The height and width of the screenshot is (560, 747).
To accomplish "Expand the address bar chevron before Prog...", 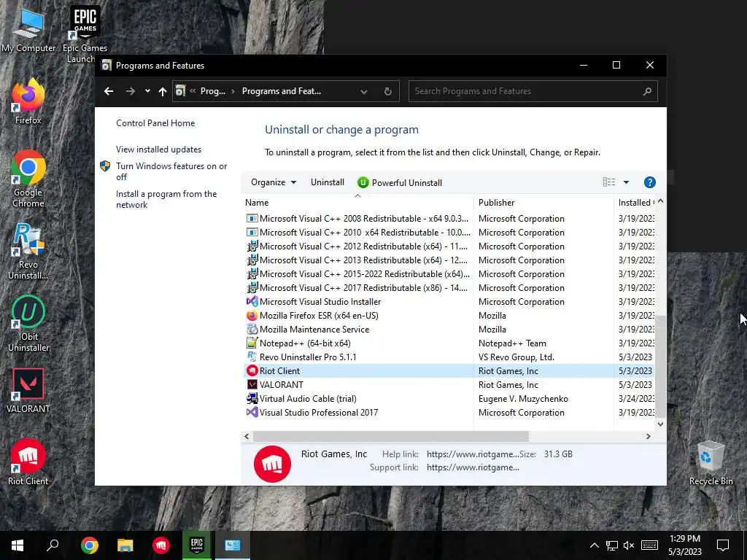I will tap(193, 91).
